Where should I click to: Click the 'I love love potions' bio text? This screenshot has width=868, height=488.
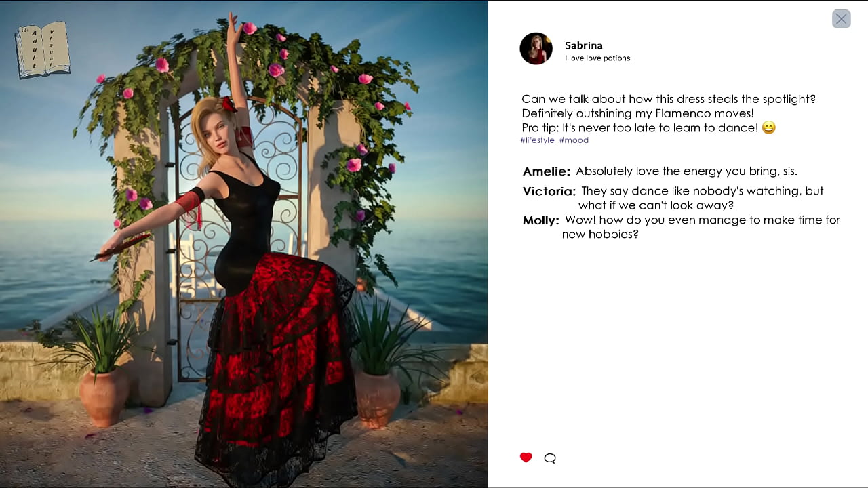(597, 58)
